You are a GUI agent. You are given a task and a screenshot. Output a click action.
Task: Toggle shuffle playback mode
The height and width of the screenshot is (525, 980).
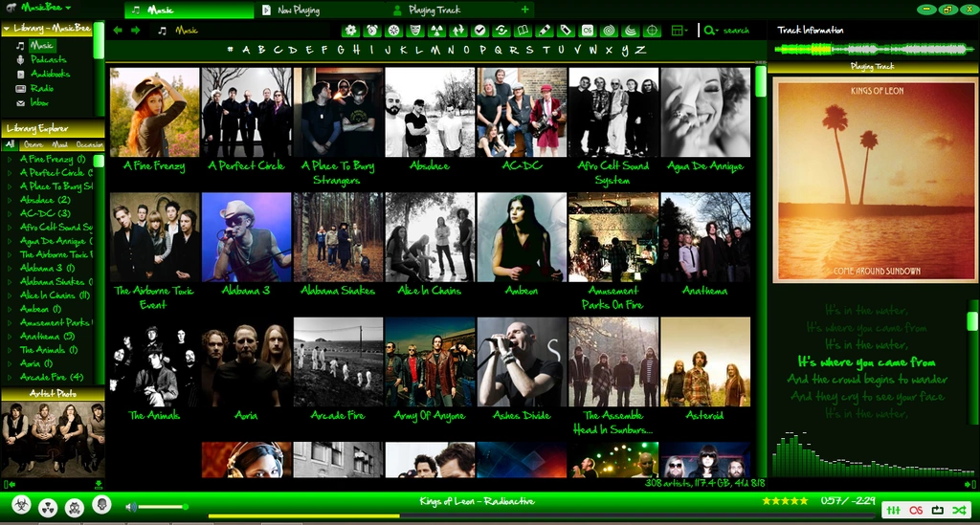coord(960,510)
